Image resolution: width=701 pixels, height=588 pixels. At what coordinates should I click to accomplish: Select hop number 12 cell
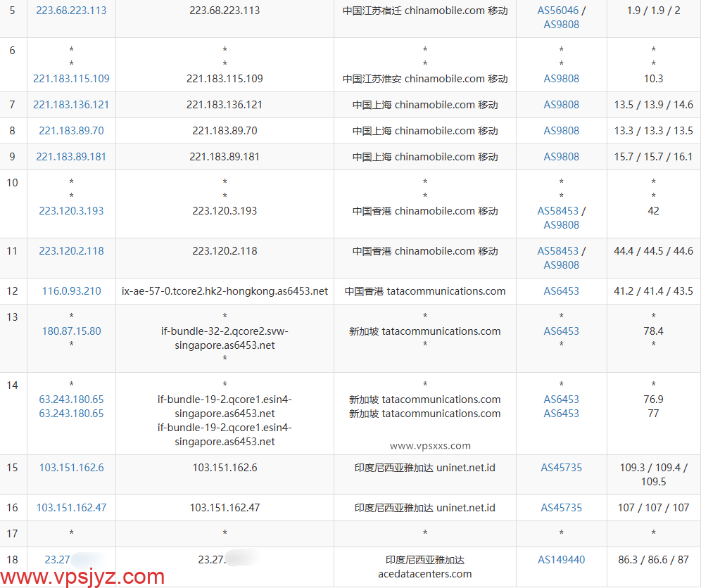point(13,291)
